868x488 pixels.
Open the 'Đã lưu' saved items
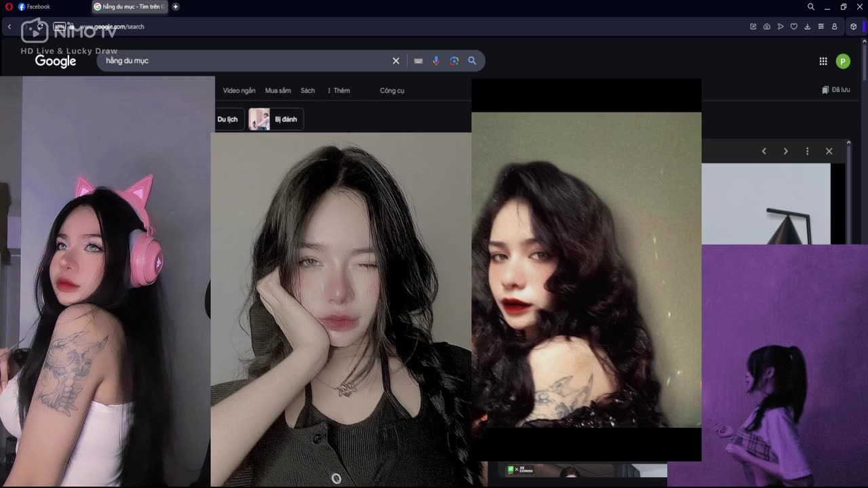(x=836, y=89)
